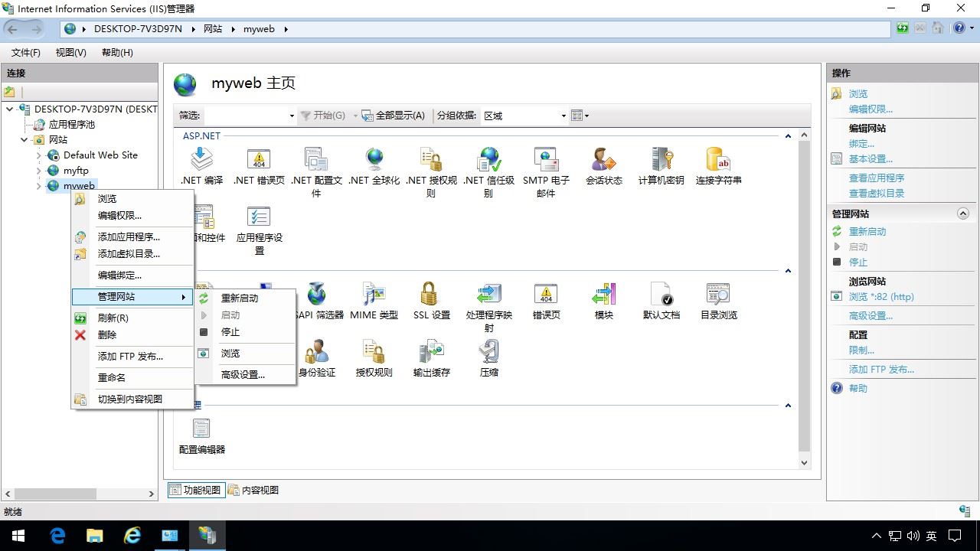Open the 压缩 feature icon
This screenshot has width=980, height=551.
488,359
